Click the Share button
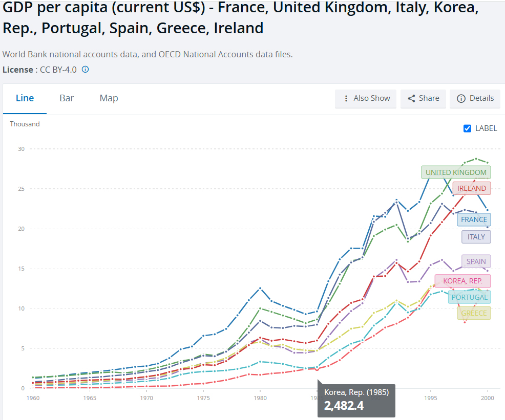 [x=423, y=99]
